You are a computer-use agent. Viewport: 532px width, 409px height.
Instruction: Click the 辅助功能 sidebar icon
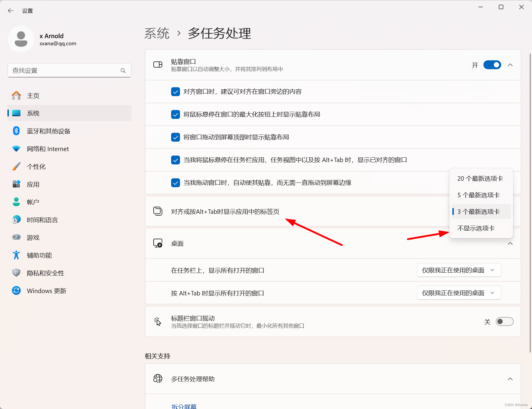coord(16,255)
